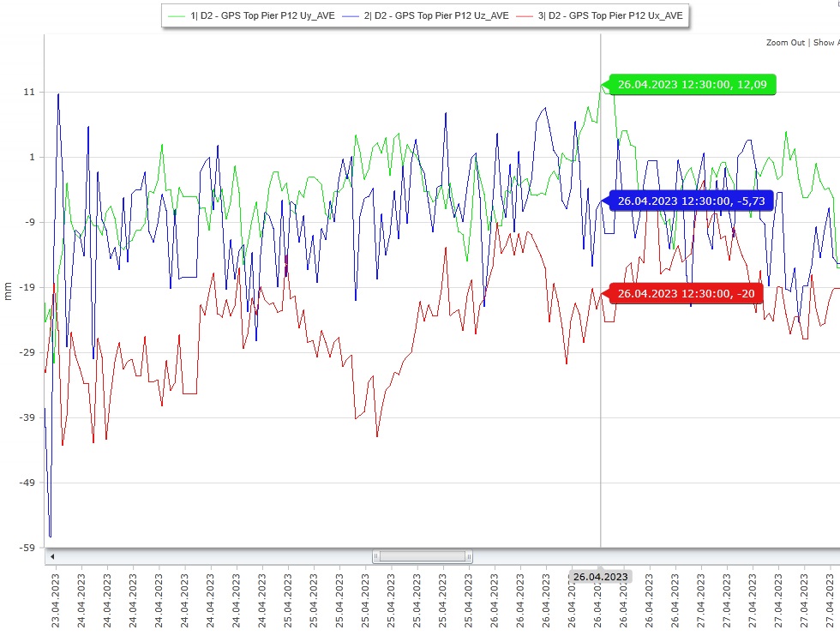This screenshot has height=636, width=840.
Task: Click the green 12,09 value tooltip
Action: pos(693,85)
